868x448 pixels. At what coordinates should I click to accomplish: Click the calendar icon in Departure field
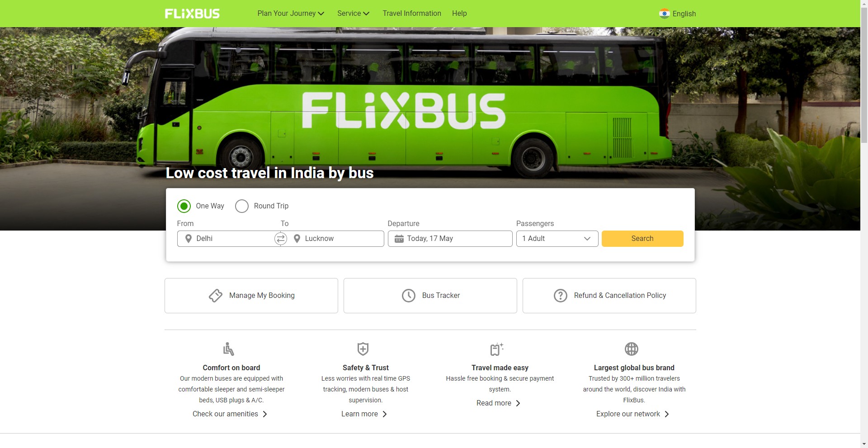click(399, 239)
